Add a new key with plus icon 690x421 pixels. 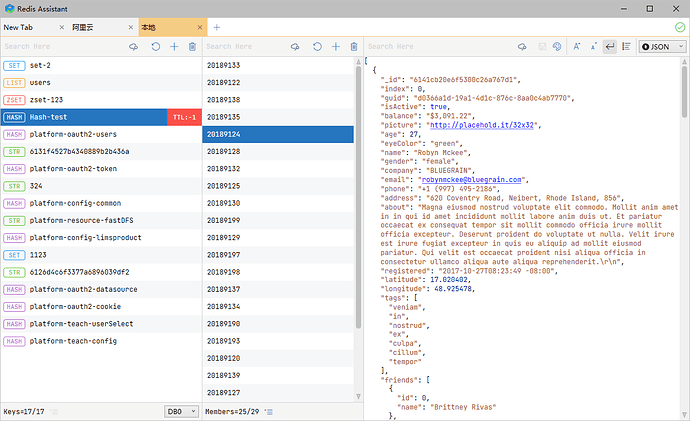(173, 47)
